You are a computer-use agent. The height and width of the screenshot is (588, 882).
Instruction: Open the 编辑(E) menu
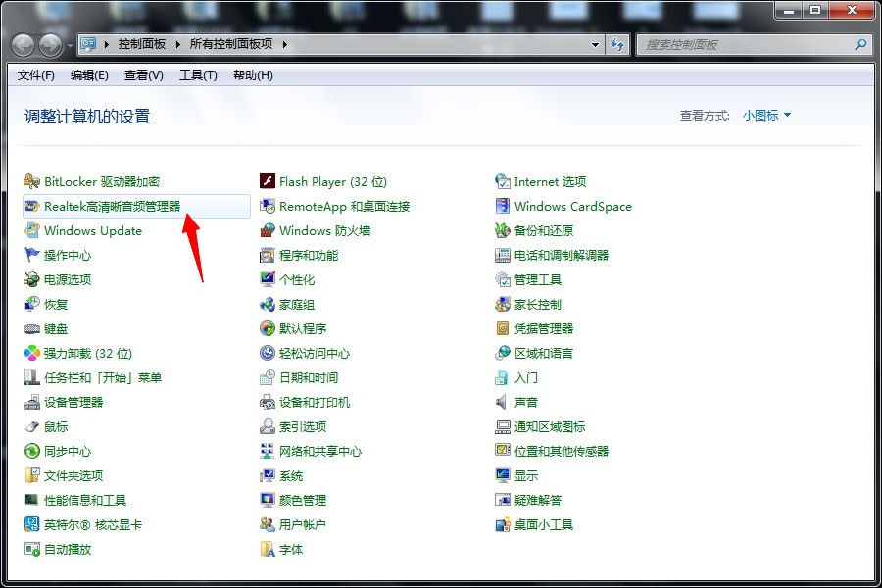(89, 75)
